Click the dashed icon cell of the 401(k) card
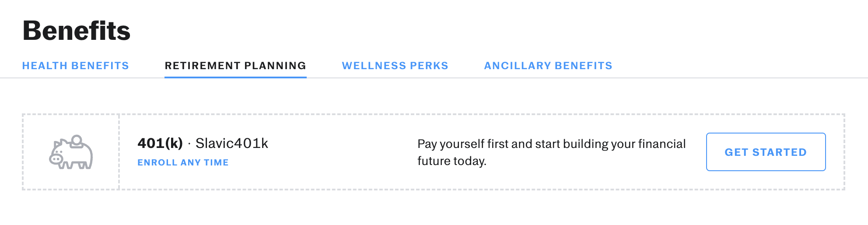Viewport: 868px width, 225px height. 71,152
